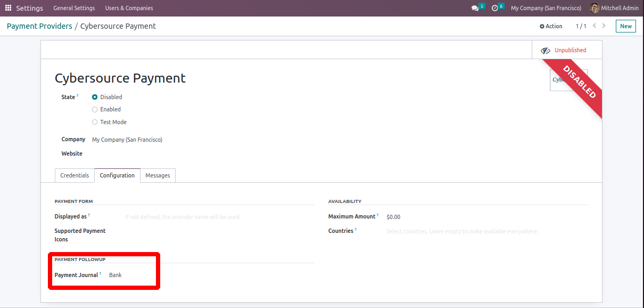Screen dimensions: 644x308
Task: Click the AVAILABILITY section heading
Action: click(345, 201)
